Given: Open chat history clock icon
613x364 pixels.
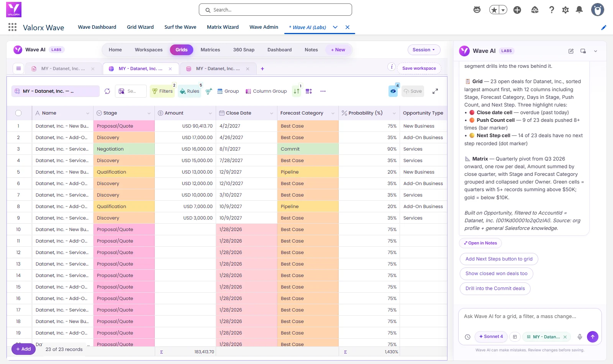Looking at the screenshot, I should tap(467, 337).
